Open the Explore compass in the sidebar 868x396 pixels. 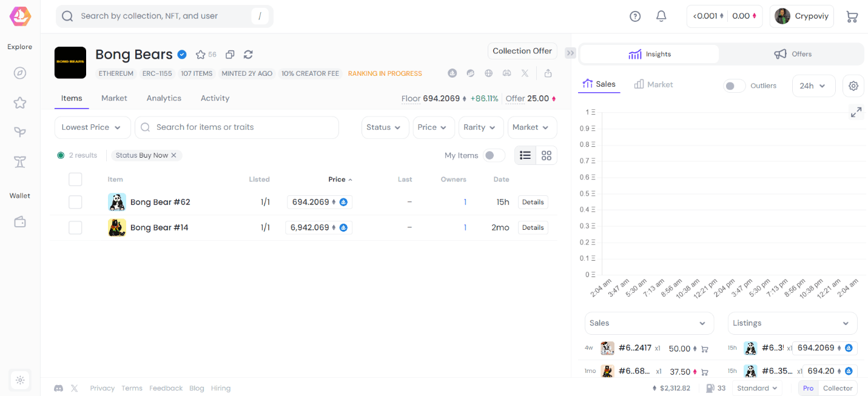[19, 72]
